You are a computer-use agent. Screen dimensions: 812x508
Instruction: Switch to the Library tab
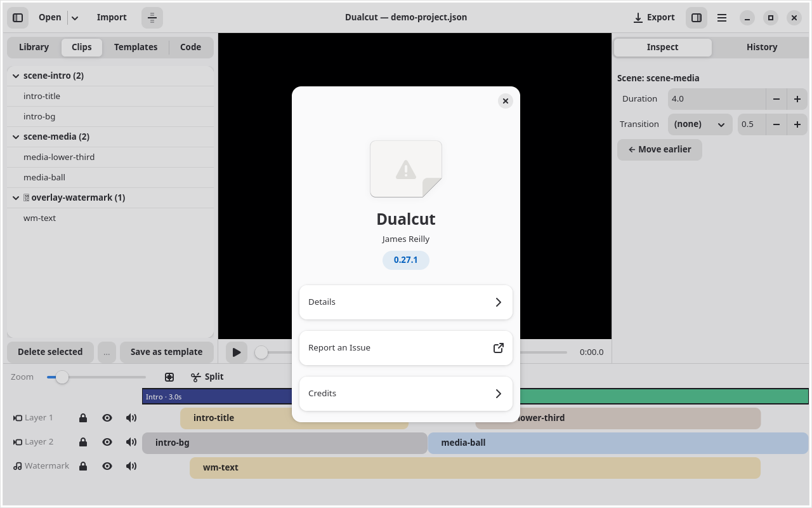(34, 48)
